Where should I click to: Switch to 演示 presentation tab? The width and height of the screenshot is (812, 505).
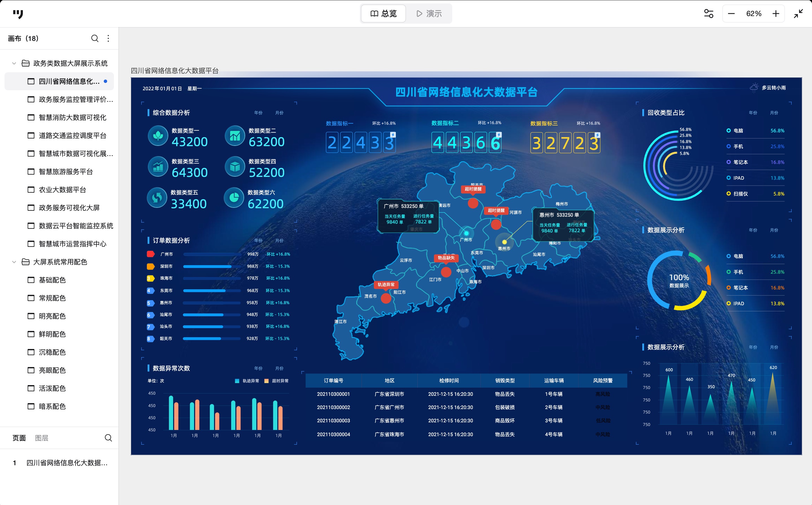point(429,14)
